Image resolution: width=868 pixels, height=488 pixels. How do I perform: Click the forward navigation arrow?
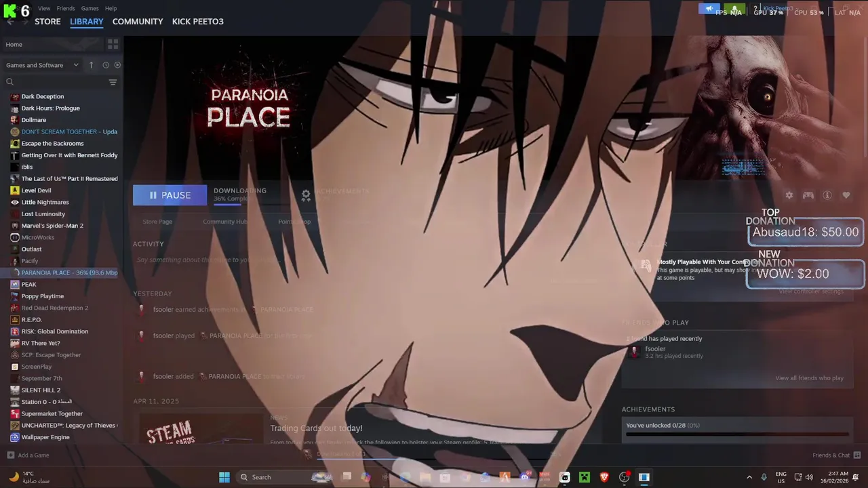pyautogui.click(x=25, y=22)
